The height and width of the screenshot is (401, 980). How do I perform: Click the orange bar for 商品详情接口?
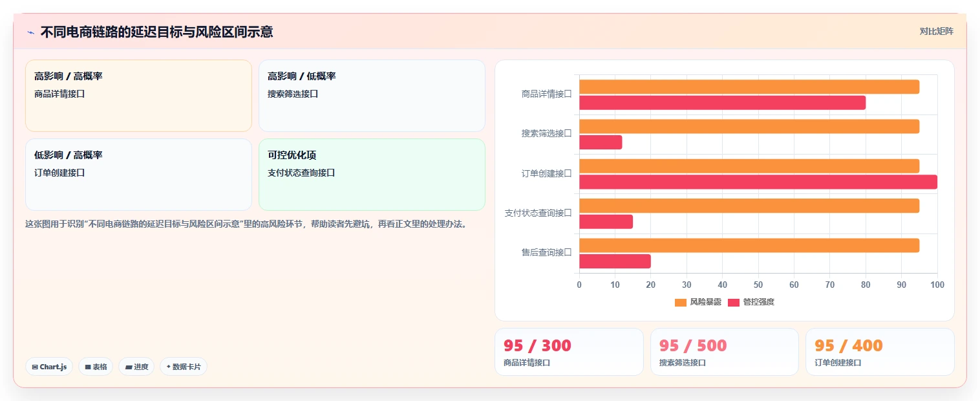pyautogui.click(x=749, y=87)
